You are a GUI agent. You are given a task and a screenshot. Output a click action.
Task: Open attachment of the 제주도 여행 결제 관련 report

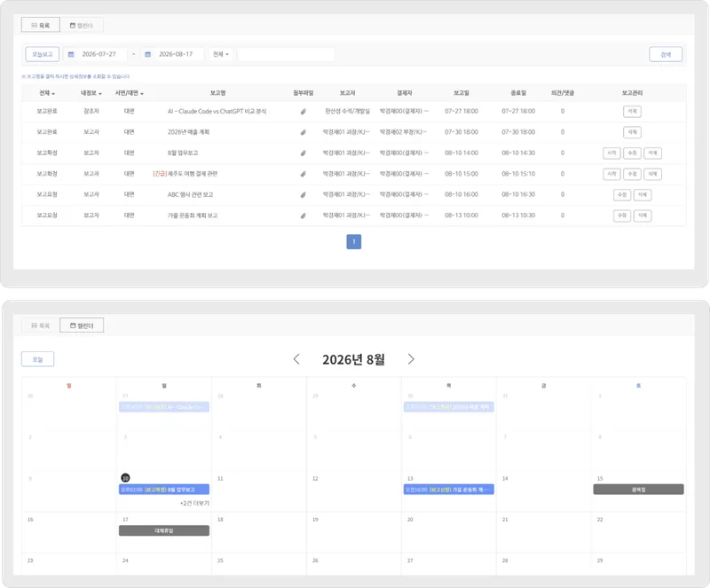[303, 174]
